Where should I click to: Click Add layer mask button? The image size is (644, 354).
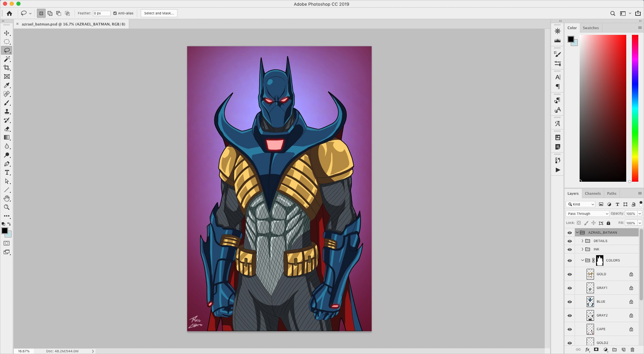pyautogui.click(x=596, y=350)
